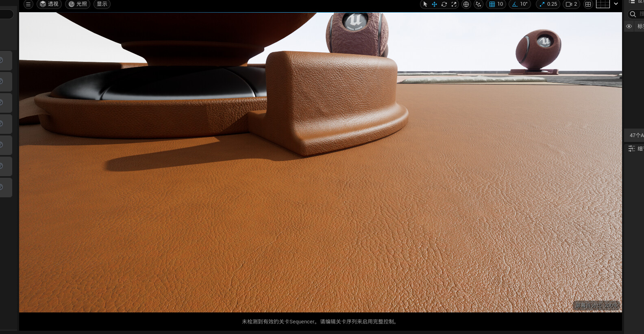Toggle scale snapping icon
The width and height of the screenshot is (644, 334).
click(x=542, y=4)
